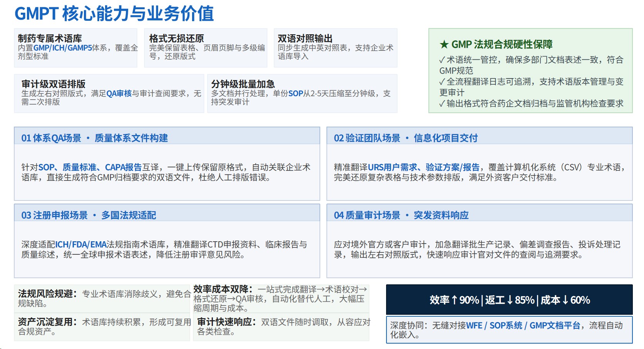
Task: Click the 审计级双语排版 card
Action: (109, 94)
